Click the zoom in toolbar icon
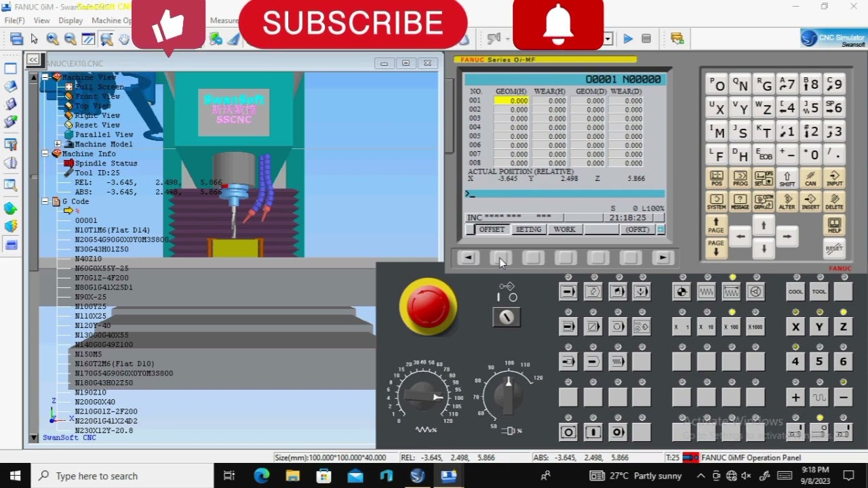Screen dimensions: 868x488 [x=52, y=39]
